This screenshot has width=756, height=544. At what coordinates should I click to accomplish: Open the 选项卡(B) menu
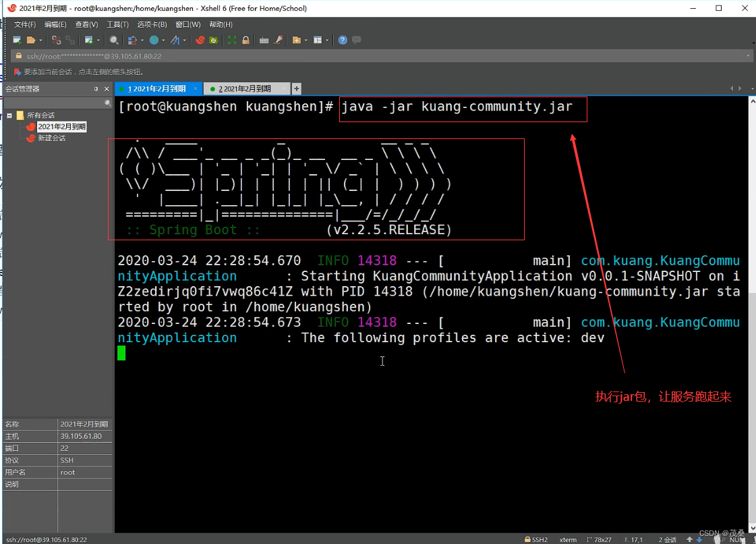152,24
